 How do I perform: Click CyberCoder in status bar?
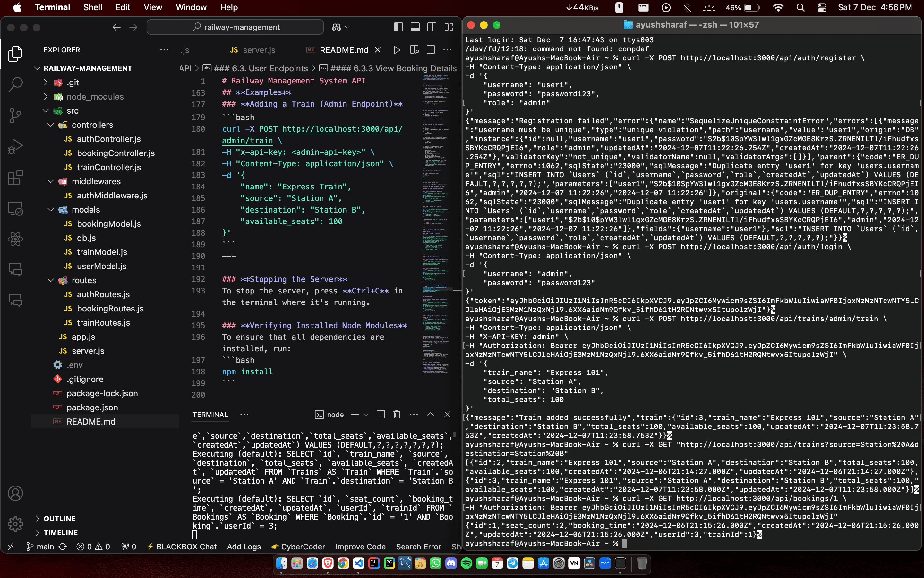pyautogui.click(x=298, y=547)
